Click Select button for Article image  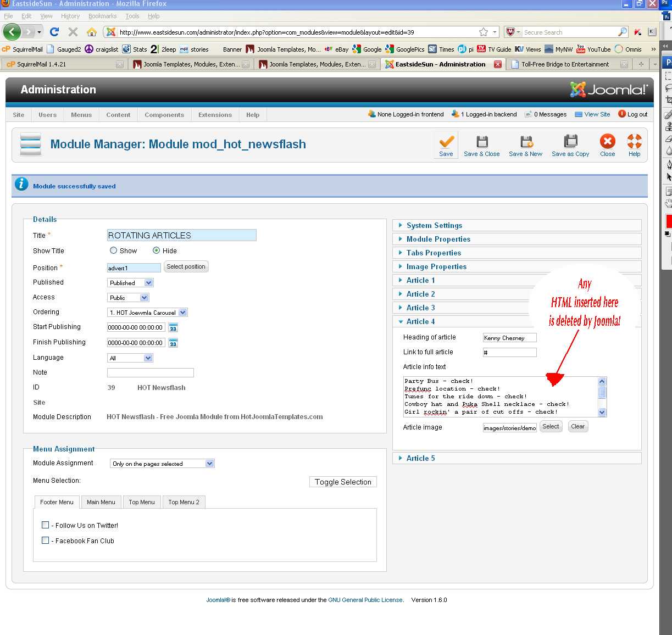[x=551, y=426]
